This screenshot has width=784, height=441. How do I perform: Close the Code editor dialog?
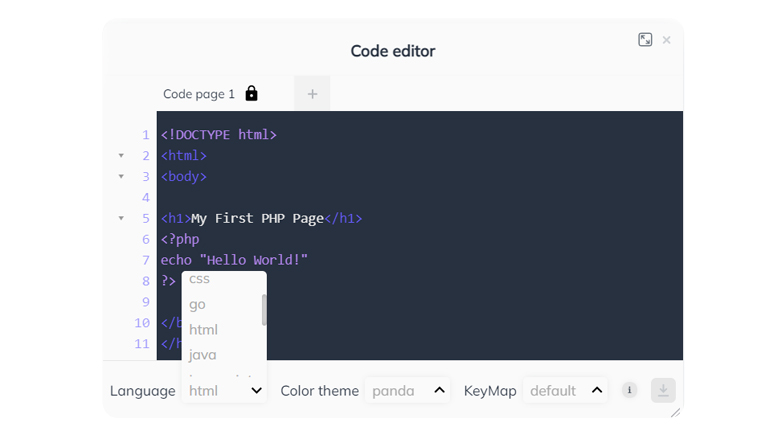(x=666, y=40)
